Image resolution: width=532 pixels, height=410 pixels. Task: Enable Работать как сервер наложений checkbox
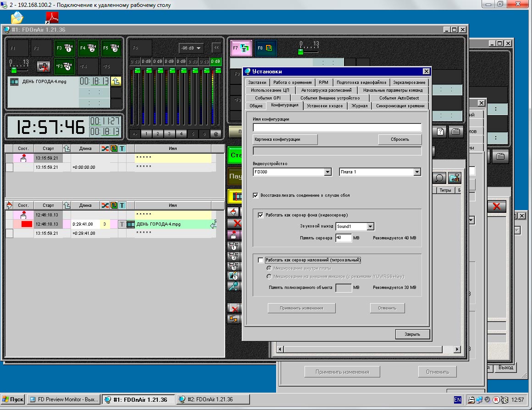[x=260, y=260]
